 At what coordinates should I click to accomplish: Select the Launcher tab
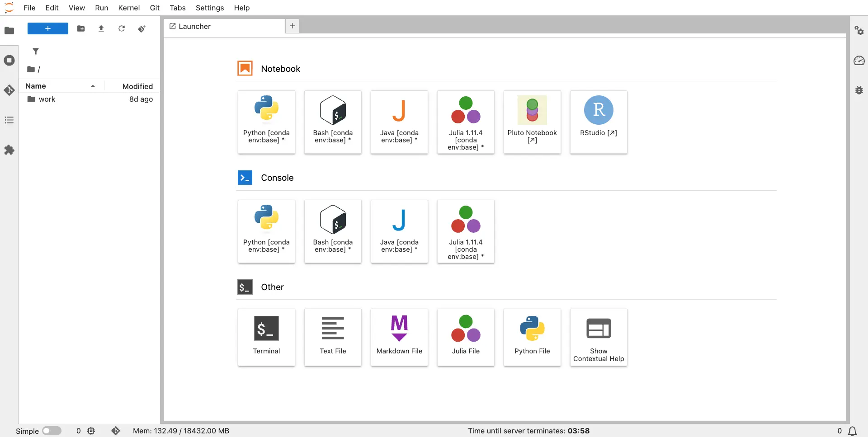[194, 26]
